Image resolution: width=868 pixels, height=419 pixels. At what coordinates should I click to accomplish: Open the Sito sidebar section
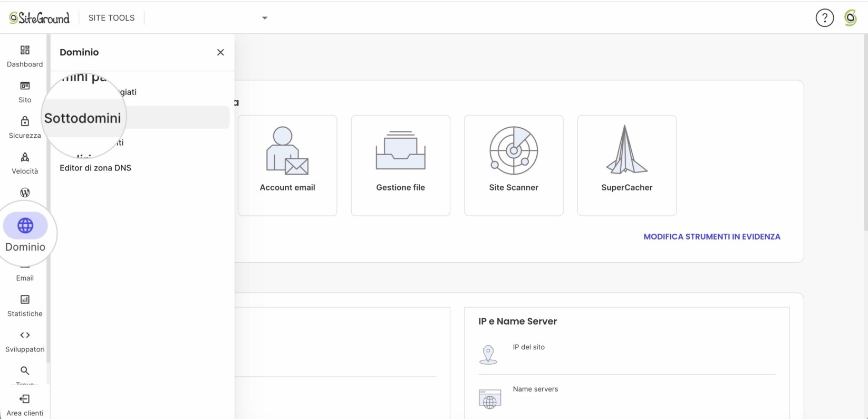25,92
